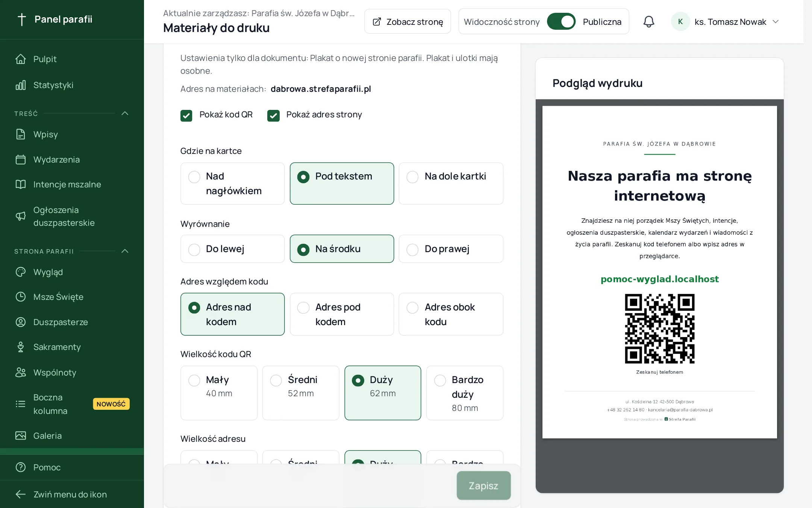This screenshot has width=812, height=508.
Task: Click the Wpisy document icon
Action: pos(21,134)
